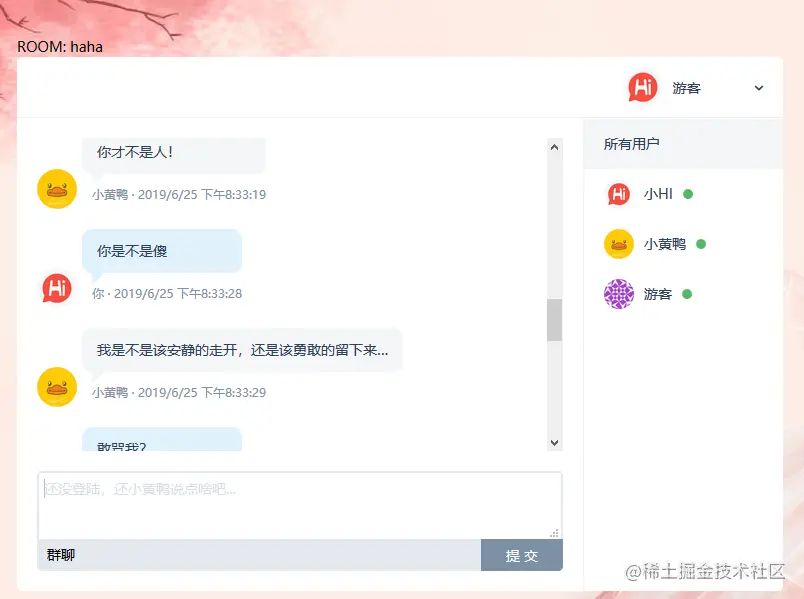Click the 提交 submit button
The height and width of the screenshot is (599, 804).
(521, 555)
